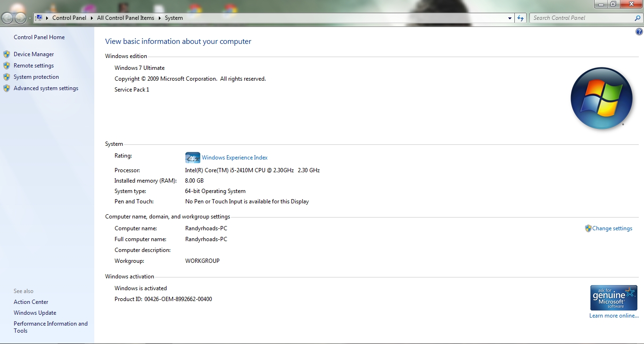Click the Genuine Microsoft software badge

[614, 298]
